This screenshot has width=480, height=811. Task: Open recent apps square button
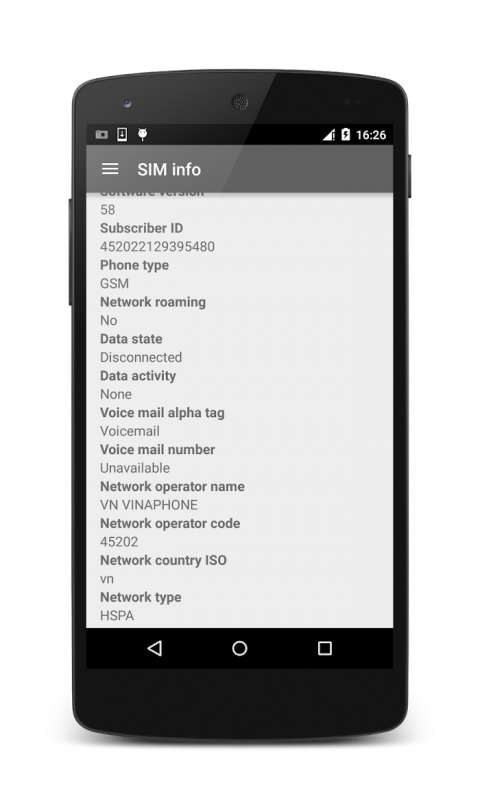pos(324,648)
